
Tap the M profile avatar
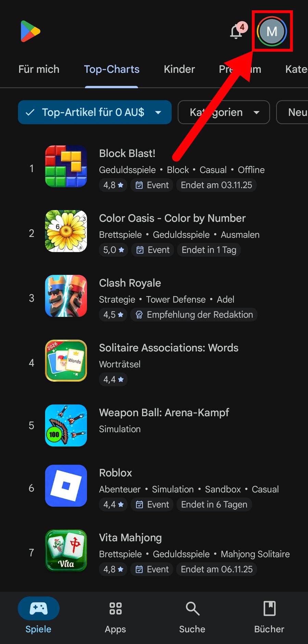[272, 32]
